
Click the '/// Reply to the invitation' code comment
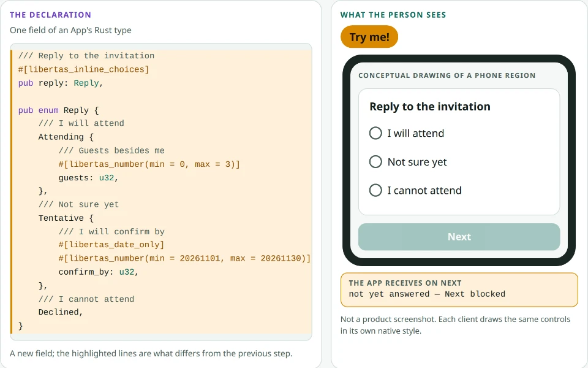[x=86, y=56]
